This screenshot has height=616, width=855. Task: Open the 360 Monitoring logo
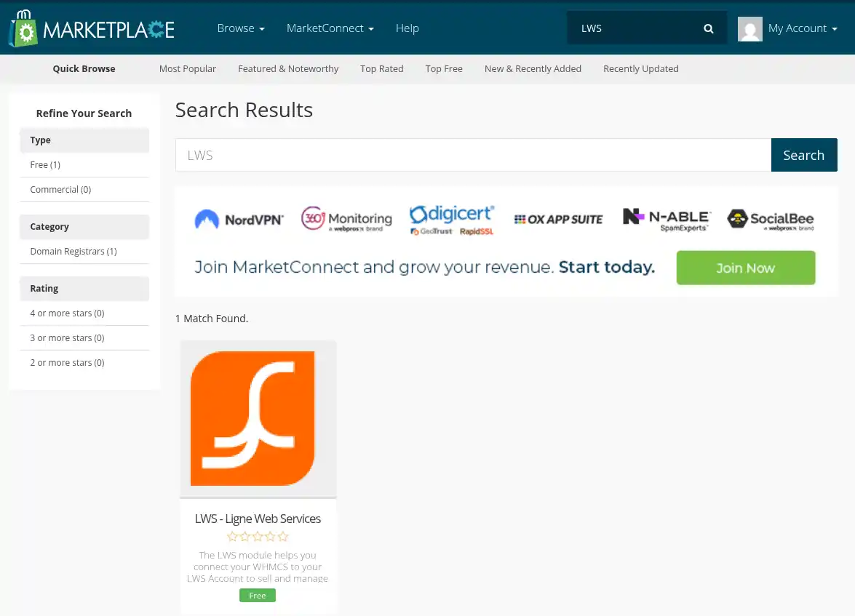click(x=346, y=219)
